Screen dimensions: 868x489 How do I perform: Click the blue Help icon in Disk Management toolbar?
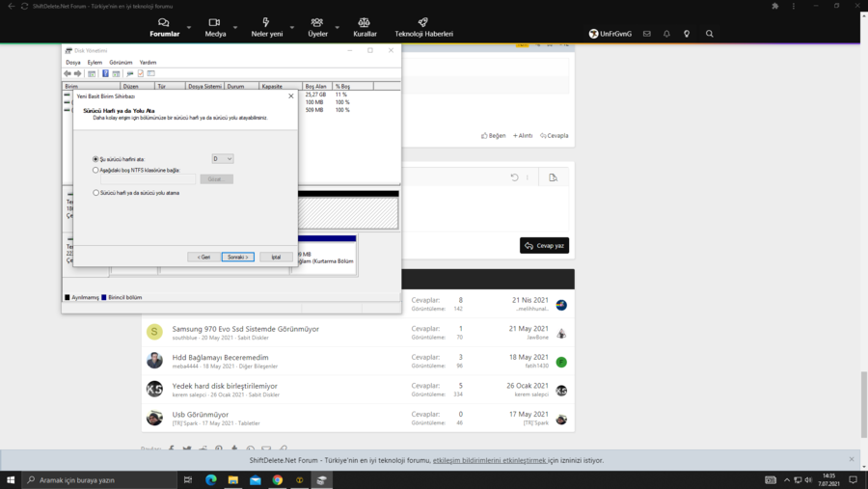[105, 73]
